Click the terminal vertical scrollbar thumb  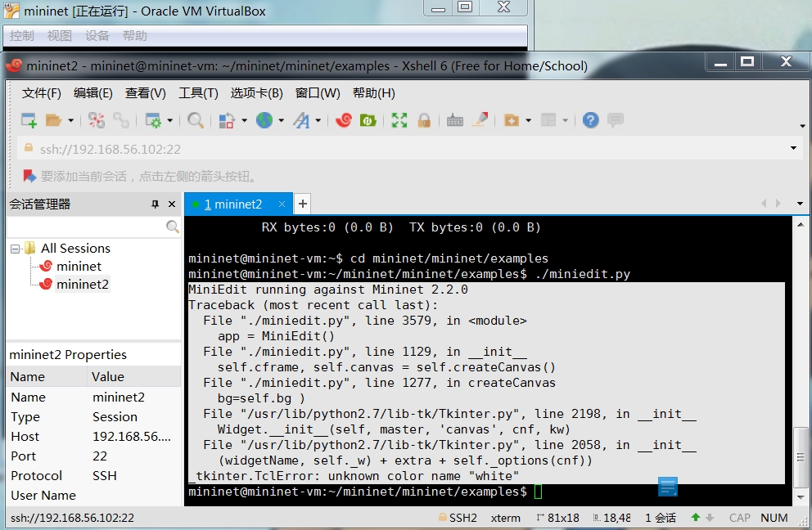pyautogui.click(x=801, y=457)
